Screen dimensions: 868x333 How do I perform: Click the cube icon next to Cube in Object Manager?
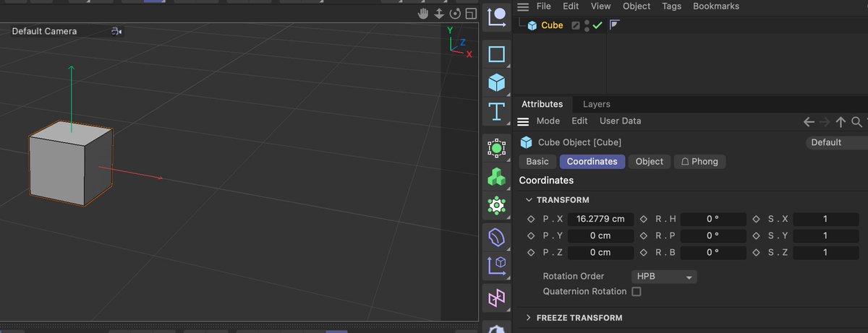(532, 25)
